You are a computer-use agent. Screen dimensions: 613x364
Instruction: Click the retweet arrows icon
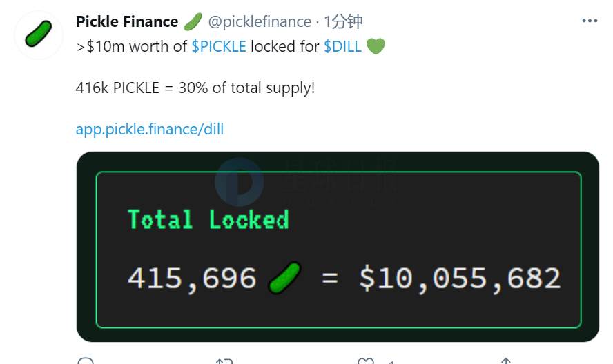pos(224,361)
